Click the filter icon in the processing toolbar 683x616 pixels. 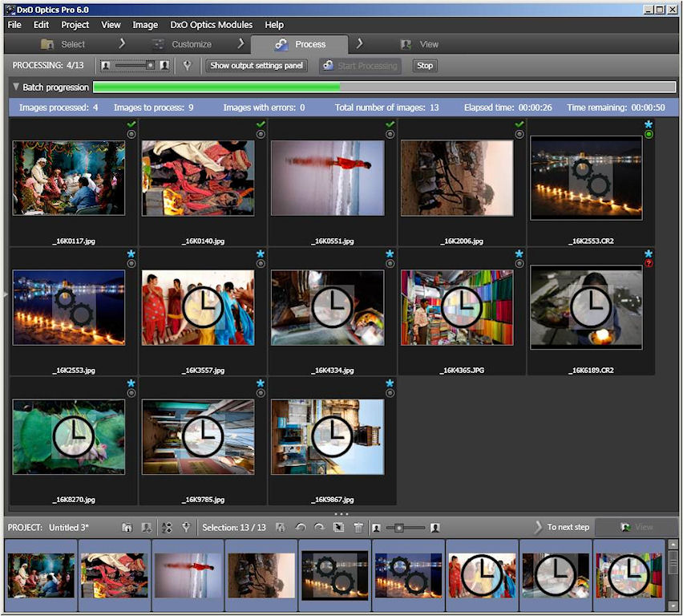[187, 66]
